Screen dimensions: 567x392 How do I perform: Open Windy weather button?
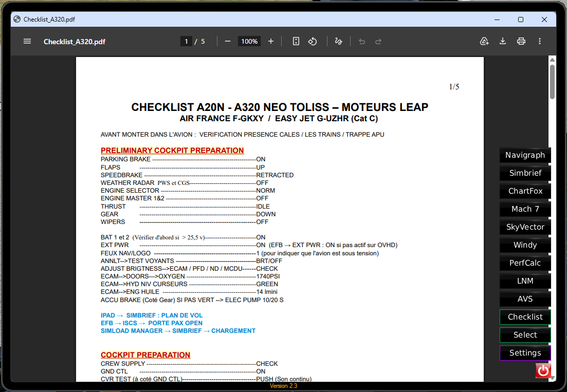[x=525, y=245]
